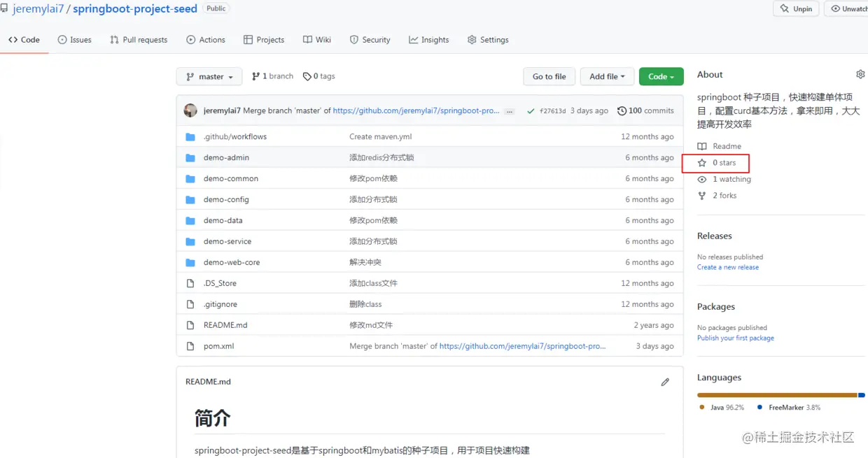Click the .gitignore file icon
The width and height of the screenshot is (868, 458).
190,304
